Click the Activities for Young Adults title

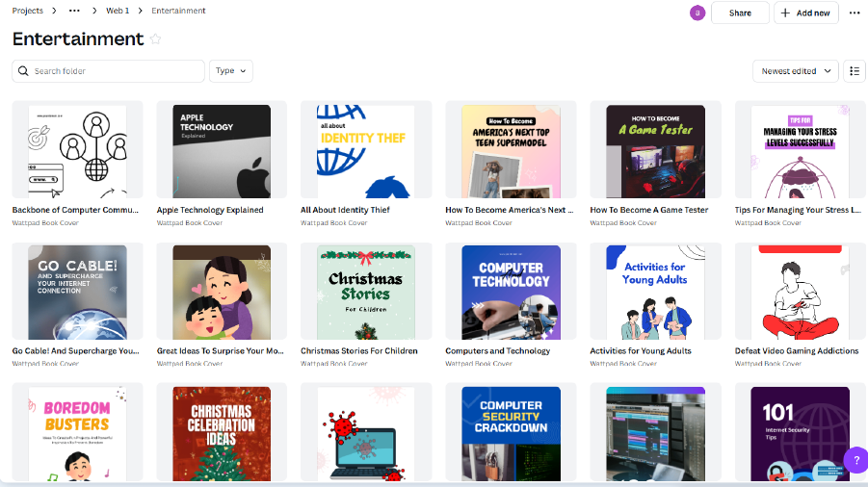coord(640,351)
